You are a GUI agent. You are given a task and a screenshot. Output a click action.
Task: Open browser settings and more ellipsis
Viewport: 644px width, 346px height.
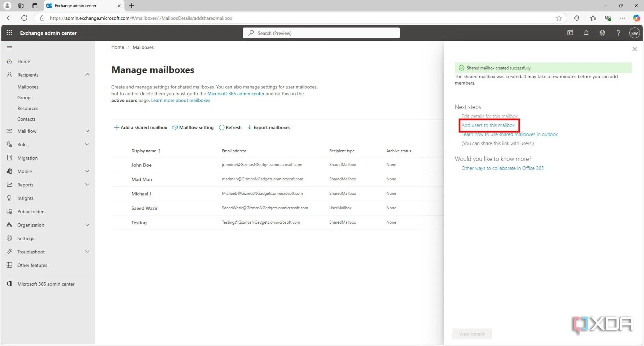[x=622, y=18]
